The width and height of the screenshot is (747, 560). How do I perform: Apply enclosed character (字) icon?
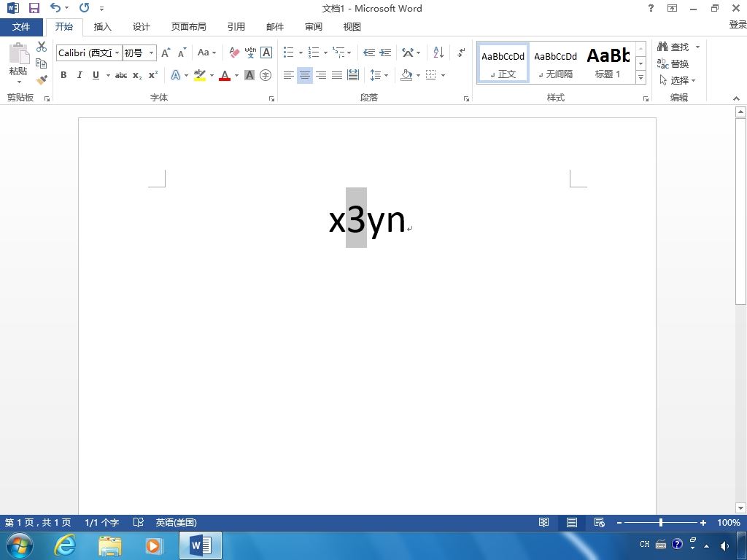pyautogui.click(x=266, y=75)
